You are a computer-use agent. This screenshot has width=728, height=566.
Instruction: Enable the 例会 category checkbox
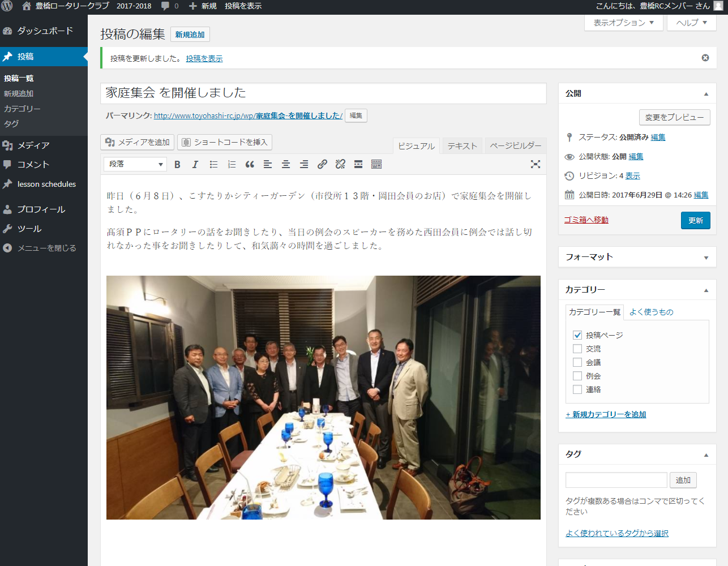577,376
